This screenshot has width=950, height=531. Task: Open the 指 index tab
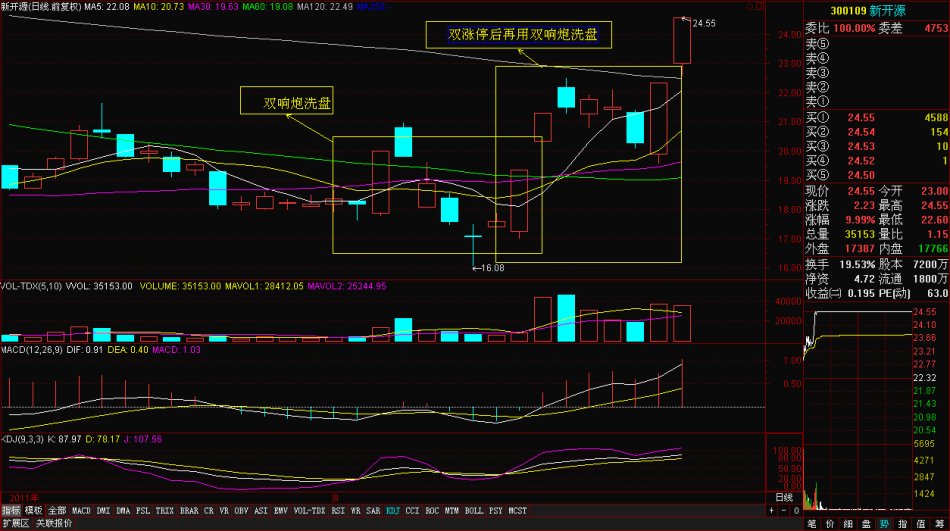tap(903, 524)
